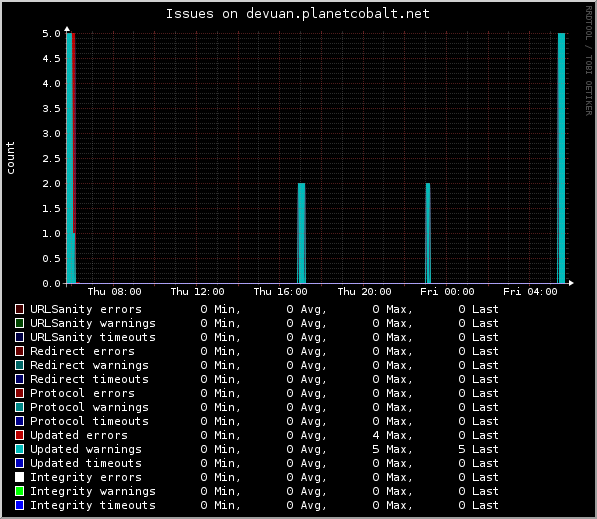This screenshot has width=597, height=519.
Task: Click the URLSanity warnings green swatch
Action: pos(19,323)
